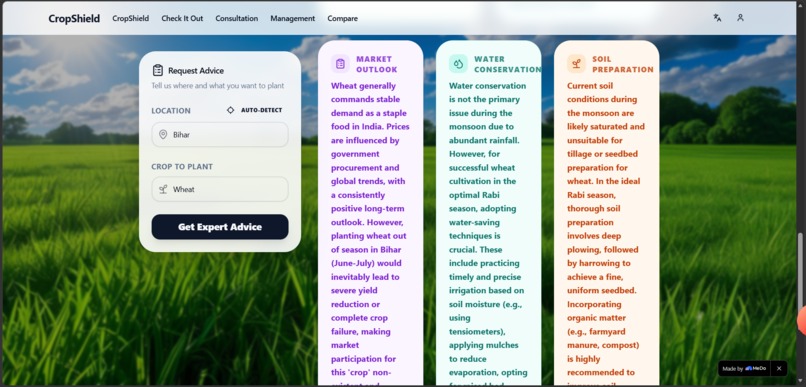Click the WATER CONSERVATION heading
806x387 pixels.
507,64
